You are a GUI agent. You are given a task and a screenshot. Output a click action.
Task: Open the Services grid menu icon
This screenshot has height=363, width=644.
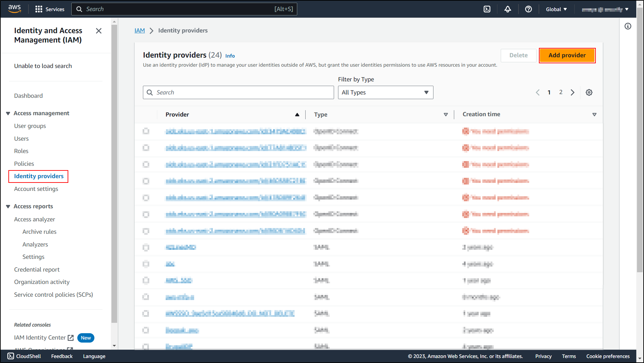tap(39, 9)
